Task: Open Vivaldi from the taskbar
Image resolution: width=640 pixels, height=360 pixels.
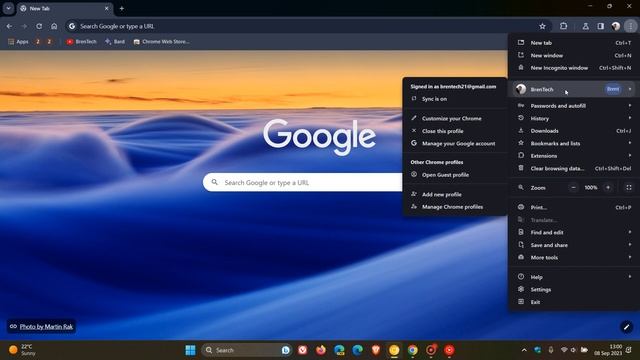Action: point(302,350)
